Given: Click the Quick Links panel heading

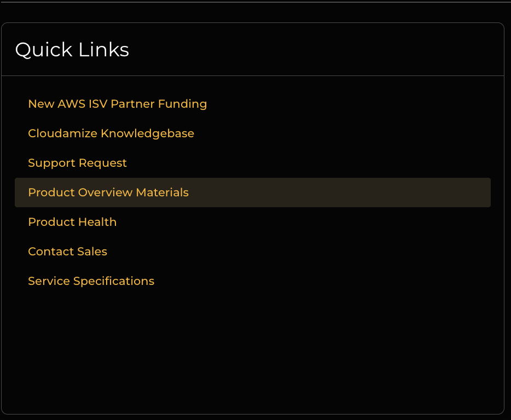Looking at the screenshot, I should point(72,50).
